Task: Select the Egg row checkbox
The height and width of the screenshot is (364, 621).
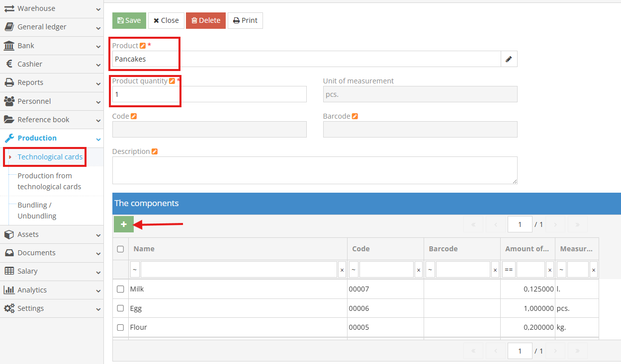Action: pyautogui.click(x=120, y=308)
